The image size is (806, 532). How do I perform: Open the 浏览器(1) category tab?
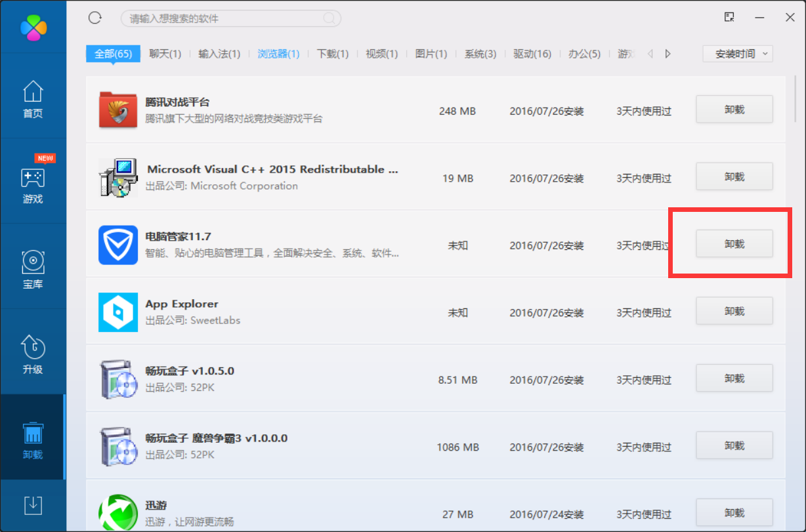click(x=278, y=54)
